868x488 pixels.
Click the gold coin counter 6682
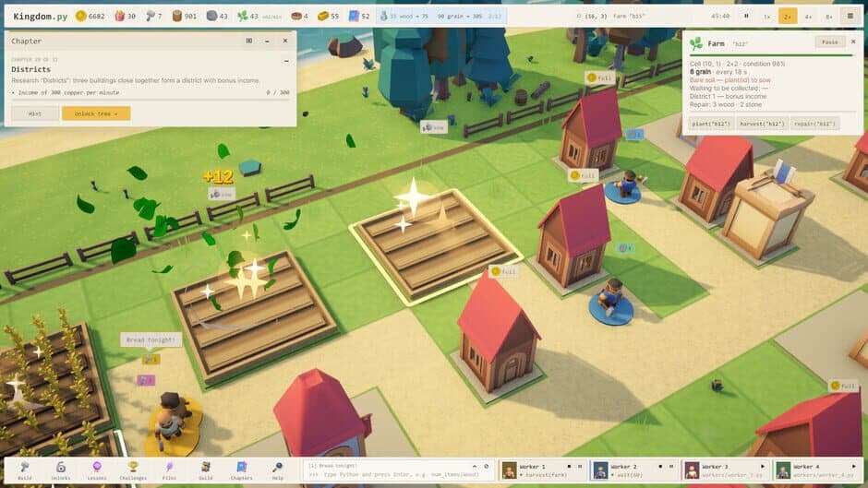[90, 16]
